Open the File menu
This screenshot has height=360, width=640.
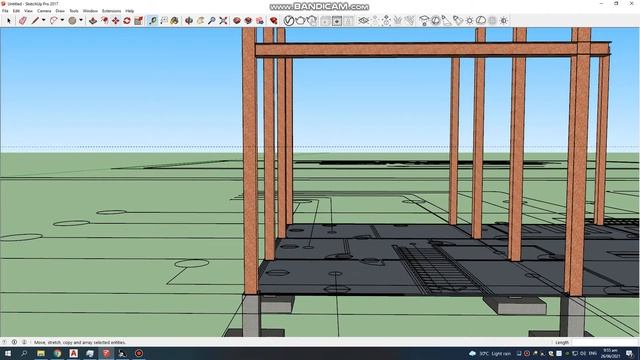pyautogui.click(x=5, y=11)
